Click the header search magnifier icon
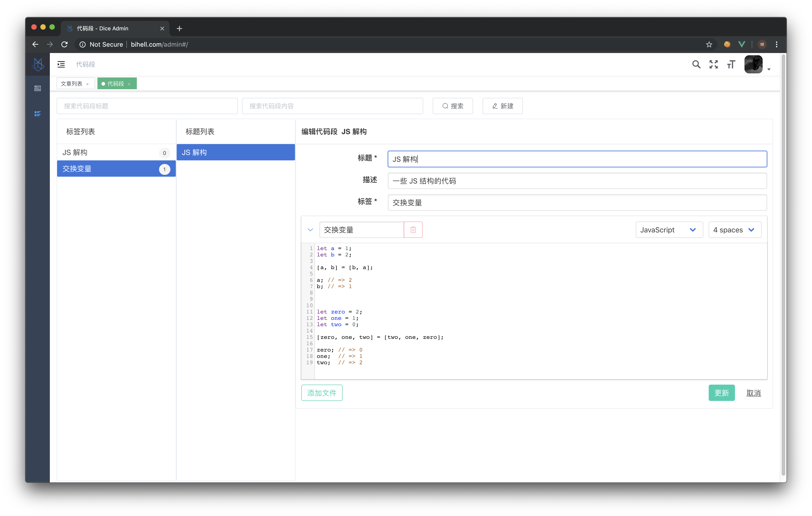Image resolution: width=812 pixels, height=516 pixels. click(x=696, y=64)
